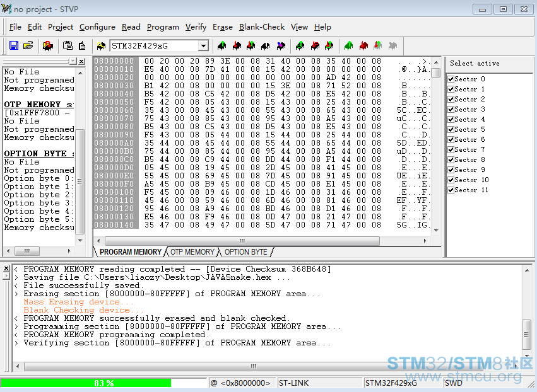The image size is (537, 392).
Task: Toggle the Sector 9 checkbox
Action: point(451,170)
